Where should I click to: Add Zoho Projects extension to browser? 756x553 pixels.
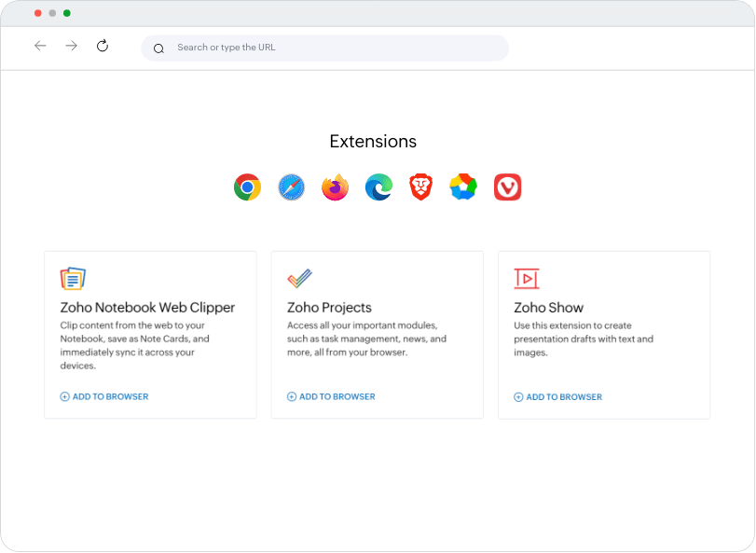[x=331, y=396]
